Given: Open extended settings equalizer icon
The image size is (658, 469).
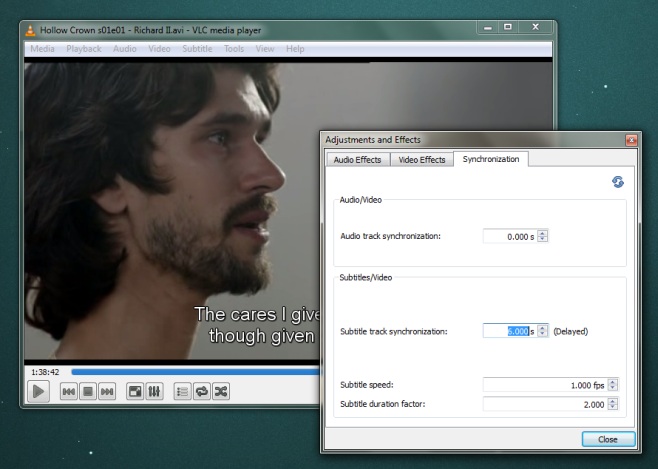Looking at the screenshot, I should pyautogui.click(x=154, y=391).
